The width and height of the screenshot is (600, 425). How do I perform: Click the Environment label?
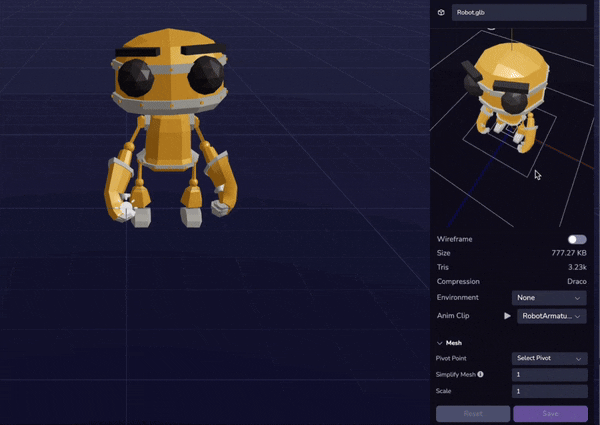(457, 297)
